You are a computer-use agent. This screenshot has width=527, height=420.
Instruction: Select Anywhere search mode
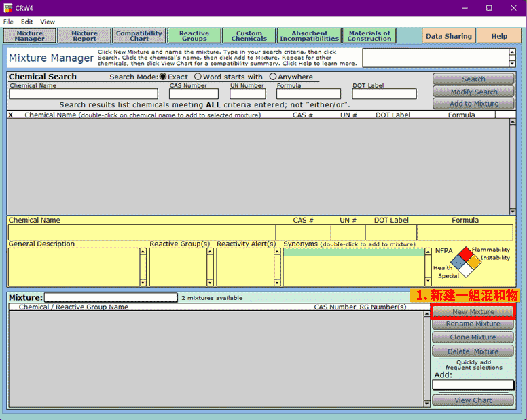(x=273, y=77)
